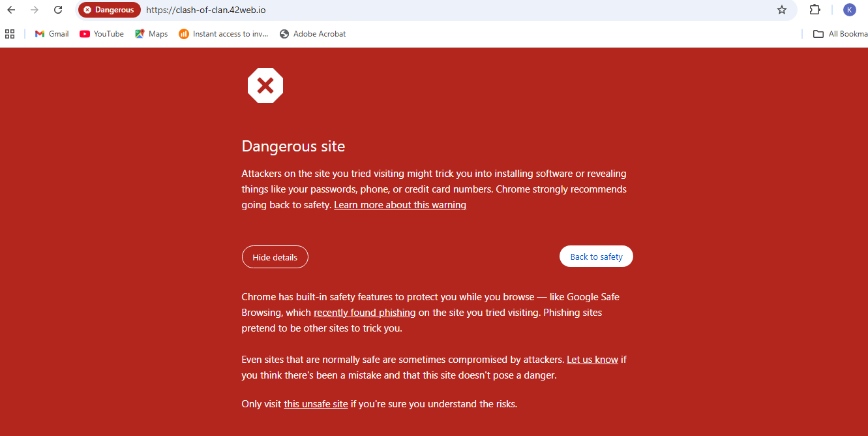Collapse details with Hide details button

(x=275, y=257)
